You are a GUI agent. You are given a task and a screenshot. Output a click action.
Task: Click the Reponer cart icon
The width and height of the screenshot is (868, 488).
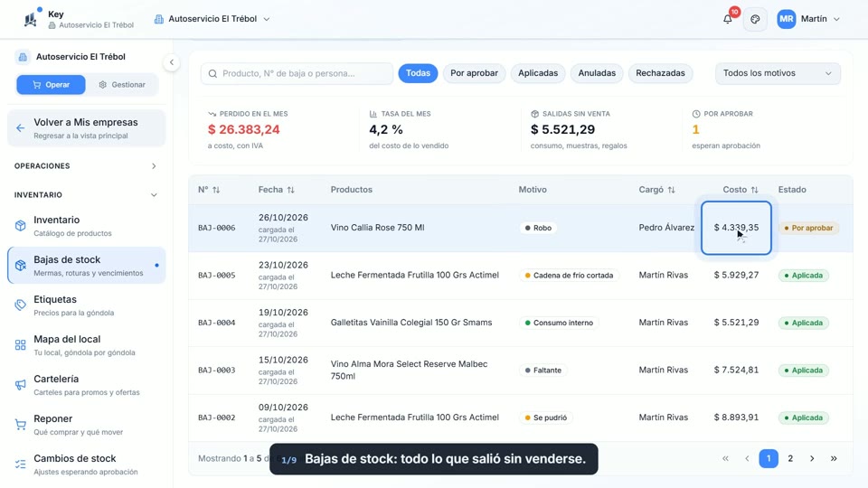pos(21,425)
